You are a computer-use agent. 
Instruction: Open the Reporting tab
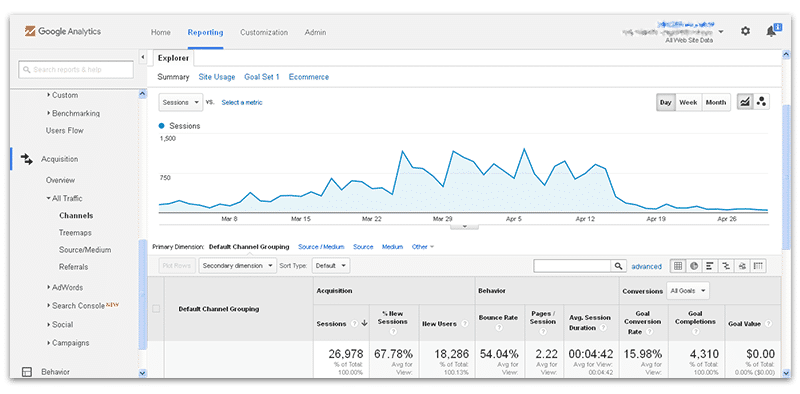(x=205, y=32)
